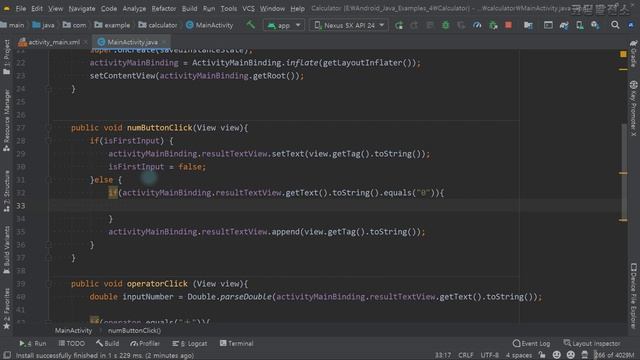Open the TODO tool window
The image size is (640, 360).
point(71,344)
